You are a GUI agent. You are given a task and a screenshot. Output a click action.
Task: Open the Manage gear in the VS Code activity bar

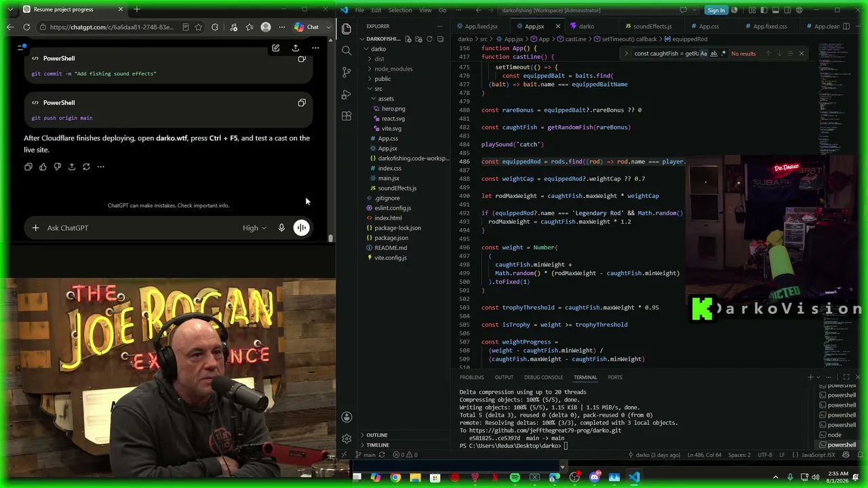[347, 439]
